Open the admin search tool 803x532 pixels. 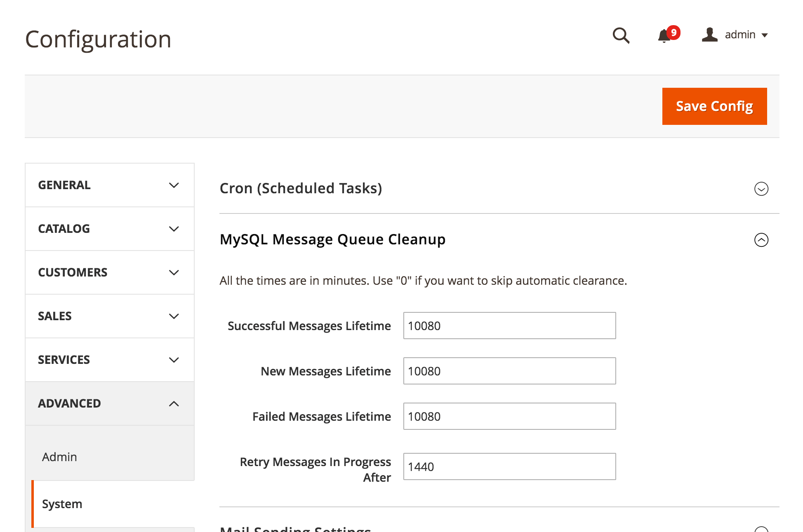click(621, 35)
